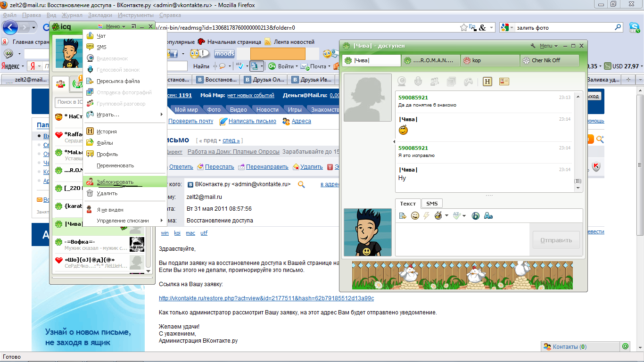Viewport: 644px width, 362px height.
Task: Open Firefox navigation history dropdown arrow
Action: click(x=34, y=28)
